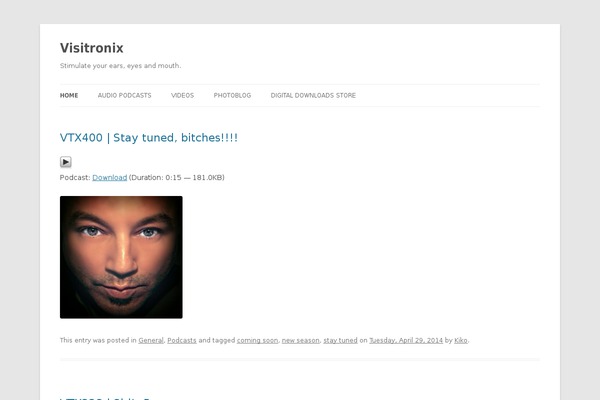Open author Kiko's link
This screenshot has width=600, height=400.
(x=461, y=340)
